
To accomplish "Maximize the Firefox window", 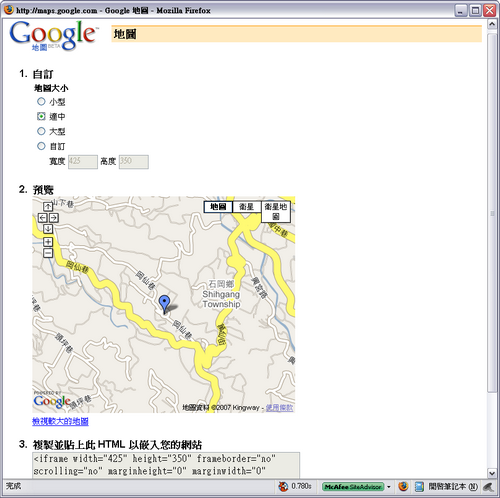I will [x=475, y=10].
